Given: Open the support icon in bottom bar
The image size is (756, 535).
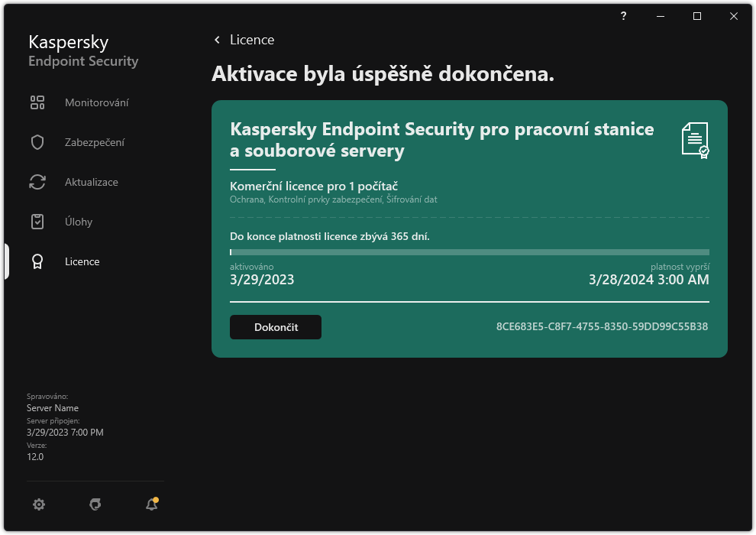Looking at the screenshot, I should pyautogui.click(x=95, y=504).
